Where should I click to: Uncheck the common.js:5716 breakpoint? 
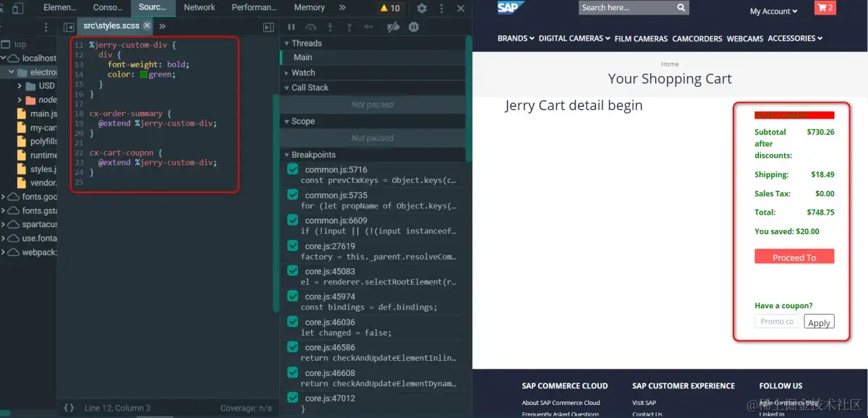(292, 169)
